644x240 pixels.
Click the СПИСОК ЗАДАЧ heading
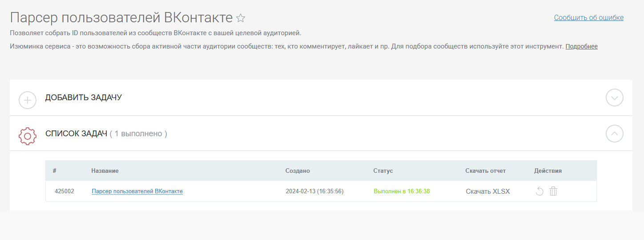click(76, 134)
